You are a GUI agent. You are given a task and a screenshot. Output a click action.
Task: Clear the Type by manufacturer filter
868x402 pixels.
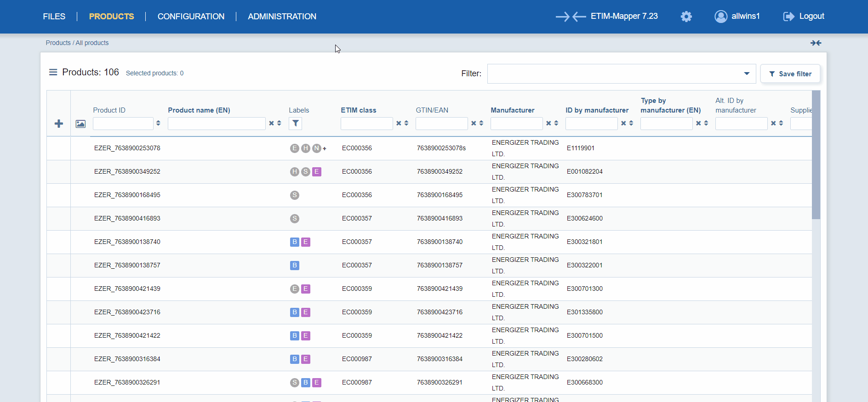click(698, 123)
